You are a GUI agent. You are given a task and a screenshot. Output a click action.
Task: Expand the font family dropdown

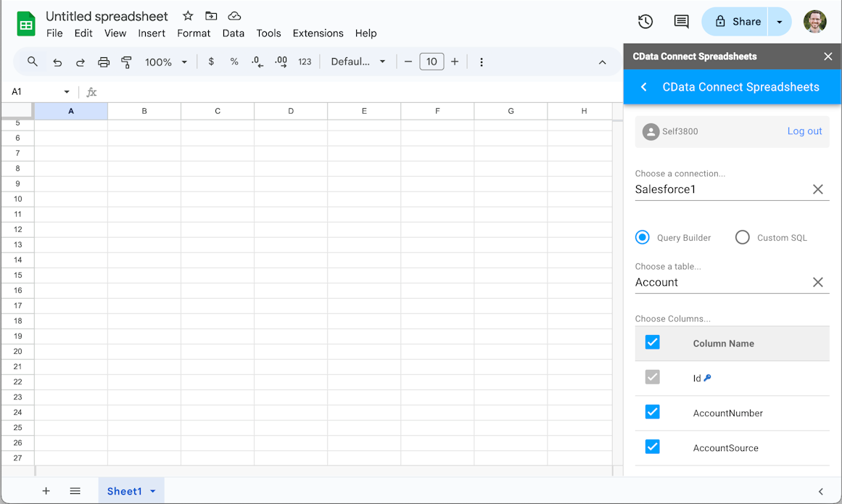point(358,62)
